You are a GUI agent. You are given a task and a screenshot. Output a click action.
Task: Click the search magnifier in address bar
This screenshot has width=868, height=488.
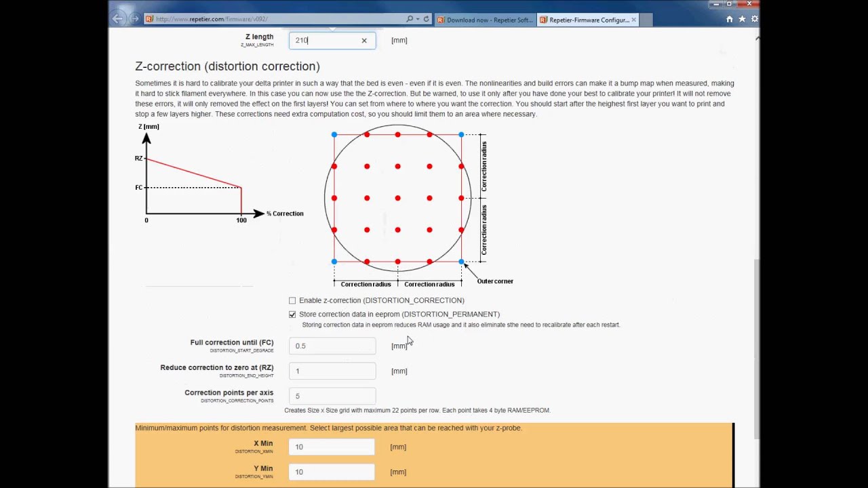point(410,19)
